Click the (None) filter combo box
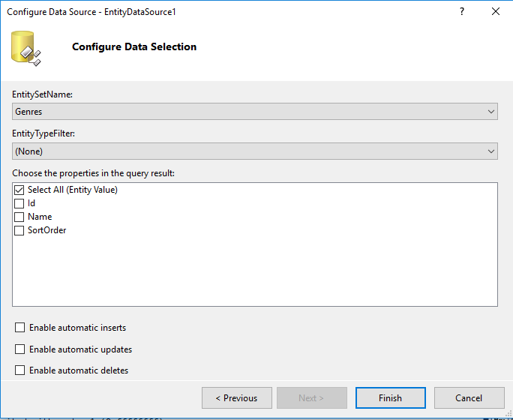The height and width of the screenshot is (420, 513). [247, 151]
